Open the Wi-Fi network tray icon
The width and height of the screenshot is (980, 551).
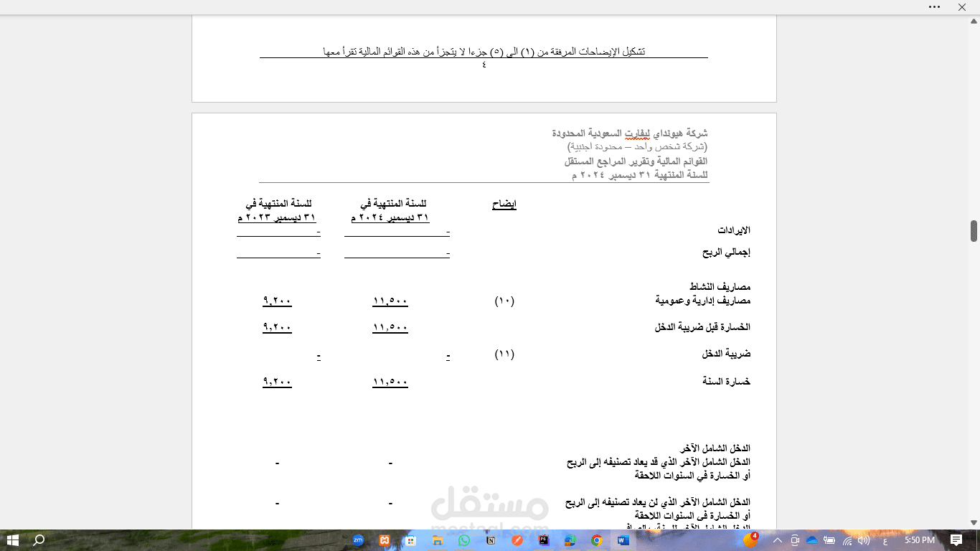coord(847,540)
